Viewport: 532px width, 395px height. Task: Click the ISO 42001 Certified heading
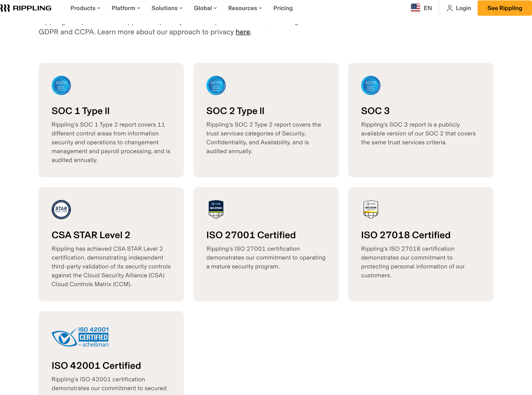point(96,365)
